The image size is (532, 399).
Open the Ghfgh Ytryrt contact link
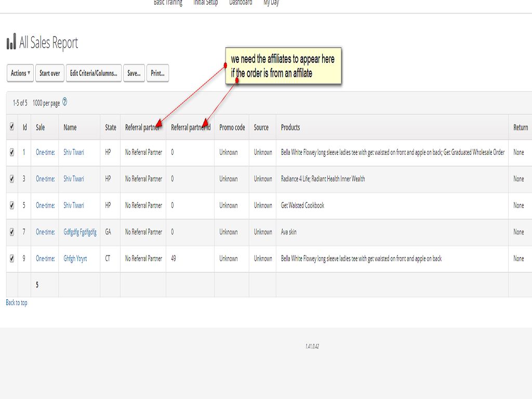[x=75, y=258]
